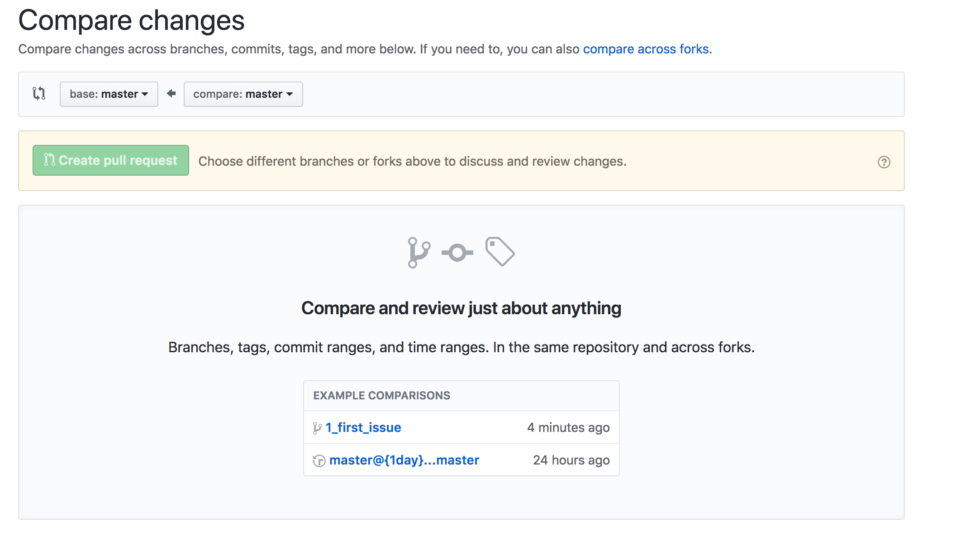The width and height of the screenshot is (980, 556).
Task: Click the branch icon above 'Compare and review'
Action: click(x=418, y=252)
